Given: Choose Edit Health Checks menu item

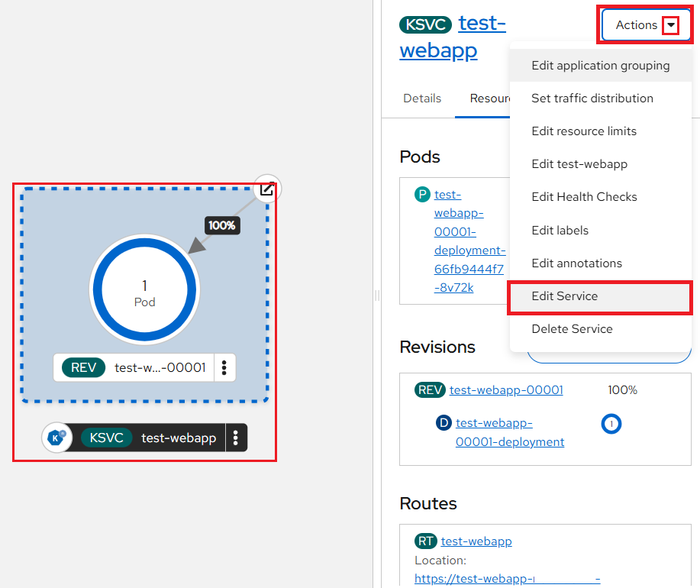Looking at the screenshot, I should (x=584, y=197).
